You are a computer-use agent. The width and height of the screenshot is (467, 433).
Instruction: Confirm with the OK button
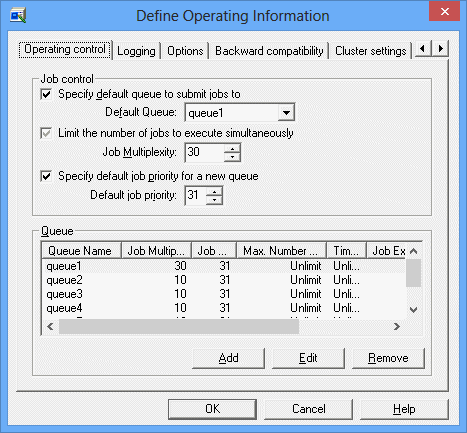[x=212, y=409]
